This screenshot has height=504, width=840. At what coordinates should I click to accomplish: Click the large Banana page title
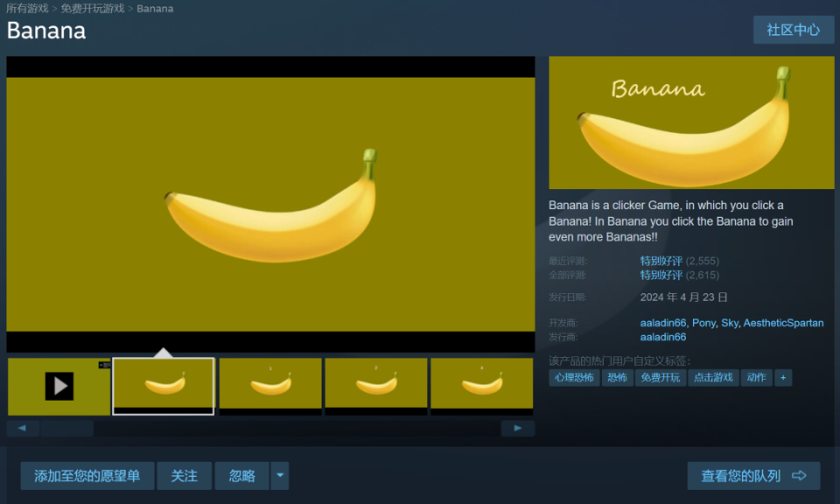pyautogui.click(x=46, y=31)
